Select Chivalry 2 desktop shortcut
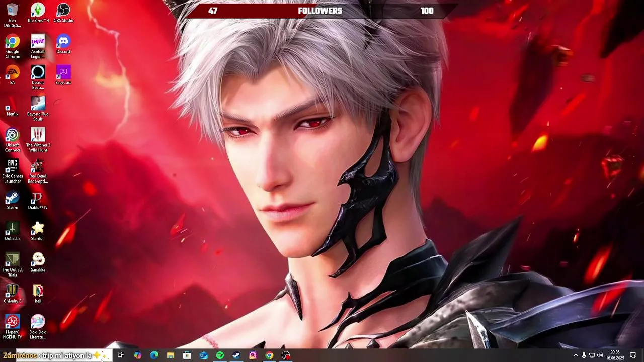 pyautogui.click(x=13, y=294)
